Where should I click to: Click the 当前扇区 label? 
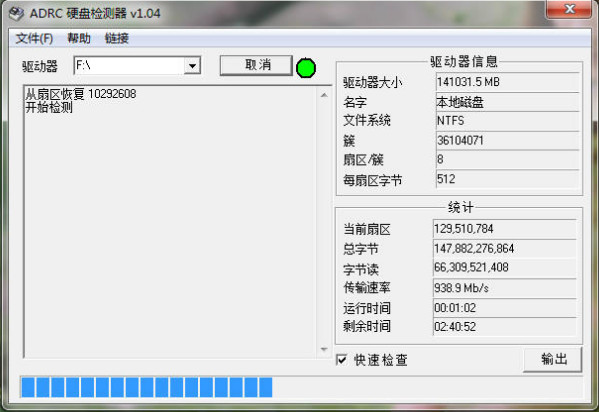coord(367,229)
